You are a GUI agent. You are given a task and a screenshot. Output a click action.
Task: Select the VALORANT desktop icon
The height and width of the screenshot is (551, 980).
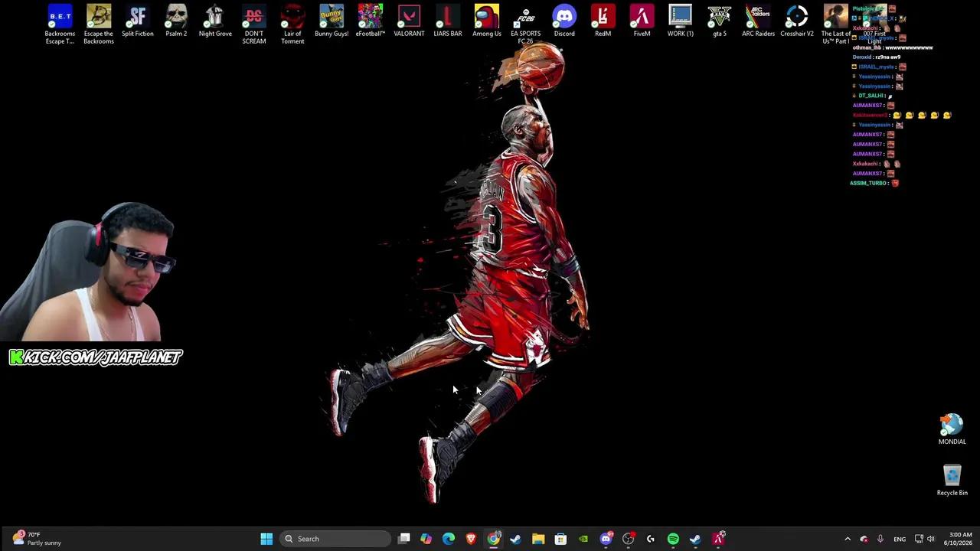(x=409, y=21)
